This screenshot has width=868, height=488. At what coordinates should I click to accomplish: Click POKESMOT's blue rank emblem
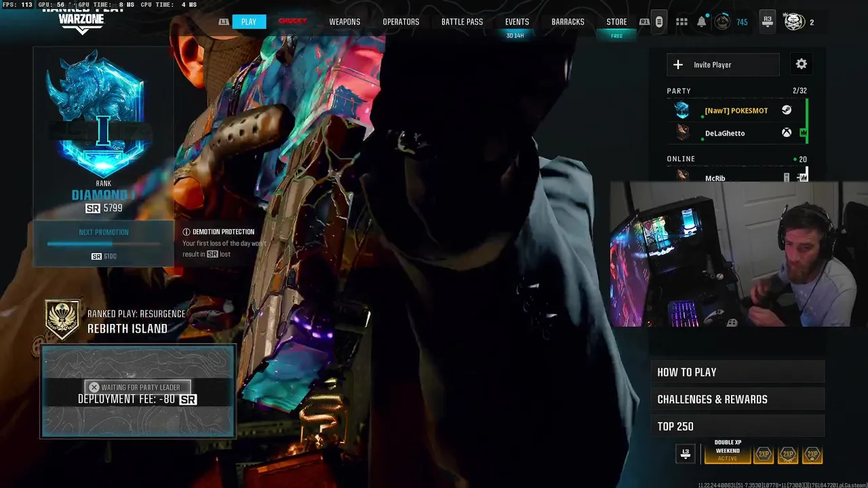coord(682,110)
